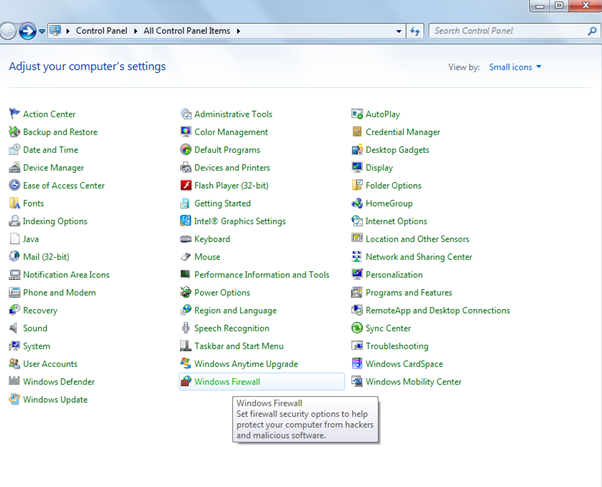
Task: Open the System link
Action: click(x=36, y=346)
